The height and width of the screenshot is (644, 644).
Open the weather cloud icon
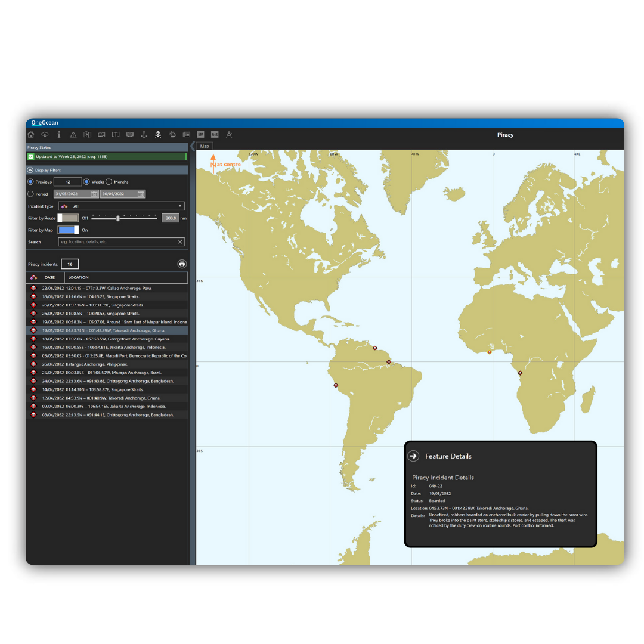tap(172, 135)
